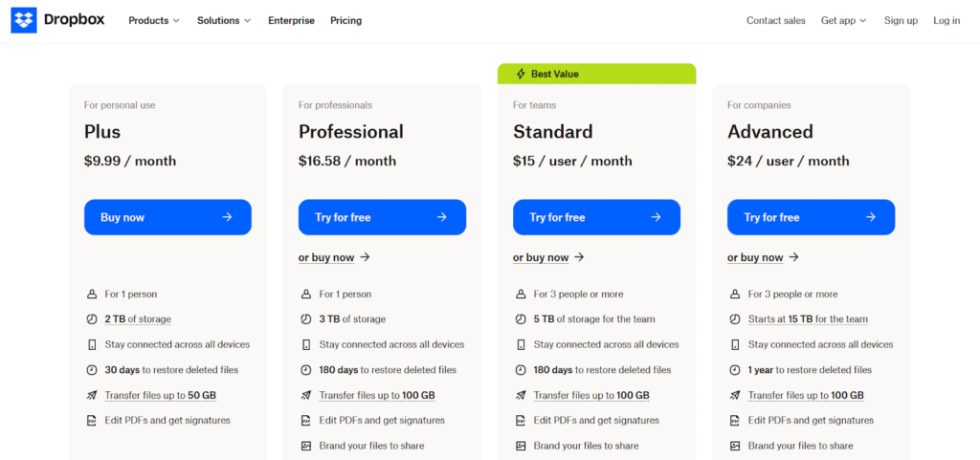Click brand files icon in Advanced plan
This screenshot has height=460, width=980.
pos(735,446)
